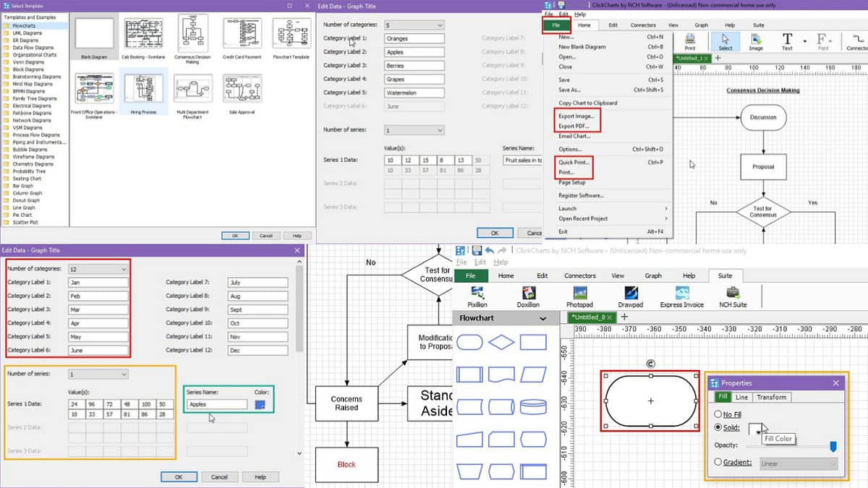
Task: Select the Blank Diagram template thumbnail
Action: click(x=95, y=39)
